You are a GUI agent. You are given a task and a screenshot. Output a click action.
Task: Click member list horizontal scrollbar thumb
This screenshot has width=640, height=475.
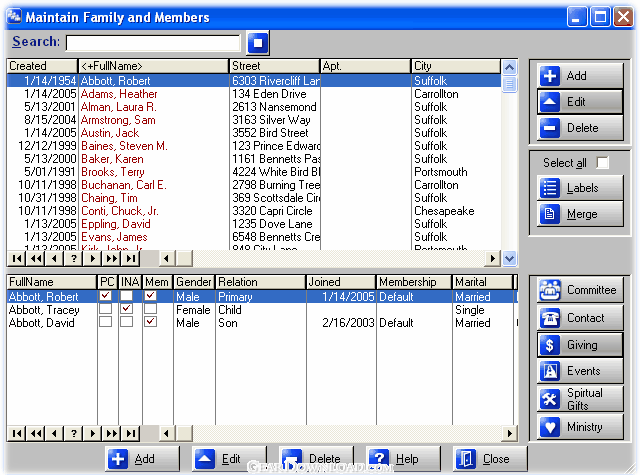pos(184,433)
